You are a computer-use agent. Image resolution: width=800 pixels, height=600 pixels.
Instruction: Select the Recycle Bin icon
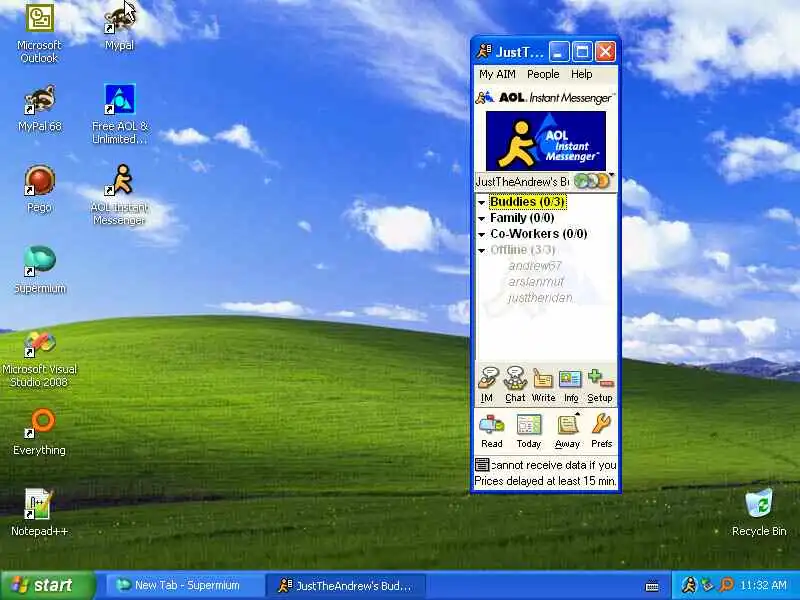tap(759, 512)
